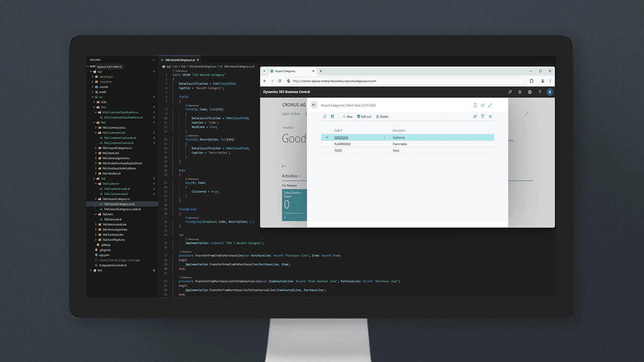Click the Delete button in list toolbar

382,116
